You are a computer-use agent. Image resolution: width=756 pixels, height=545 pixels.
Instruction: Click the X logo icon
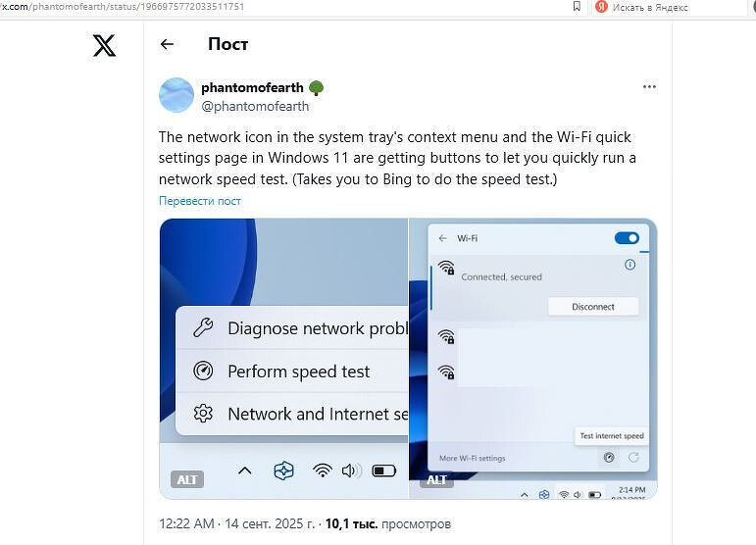click(x=104, y=45)
